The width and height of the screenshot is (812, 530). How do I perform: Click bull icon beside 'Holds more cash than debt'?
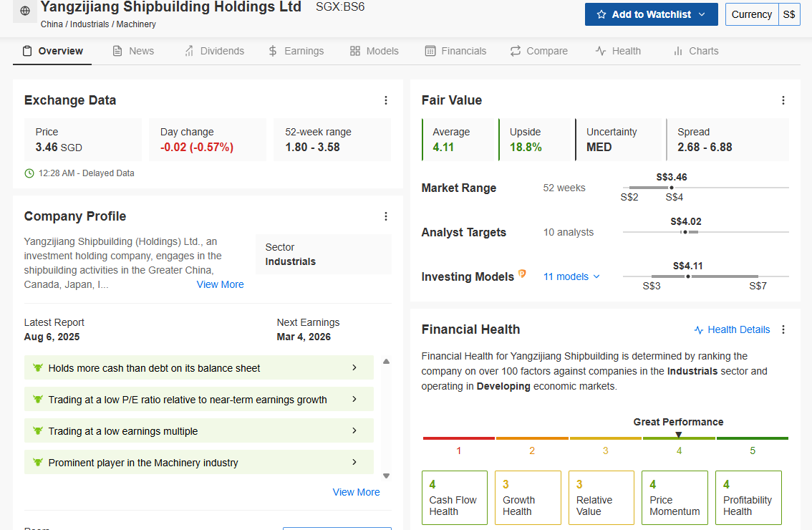coord(38,368)
